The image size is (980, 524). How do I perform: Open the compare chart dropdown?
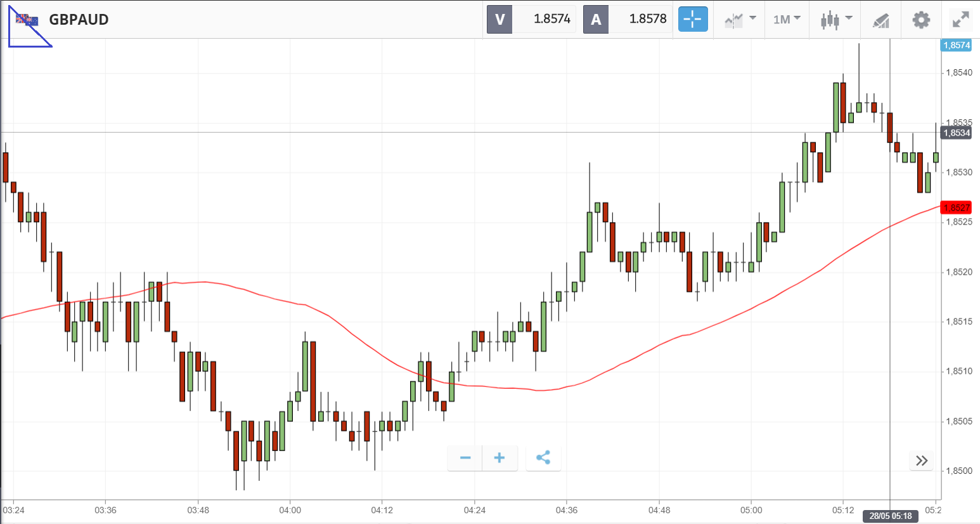[x=740, y=20]
